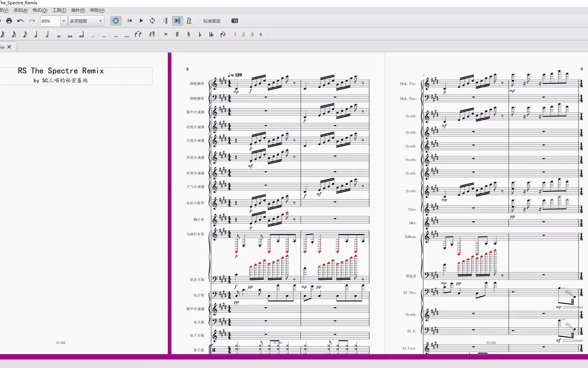Viewport: 588px width, 368px height.
Task: Apply double sharp accidental
Action: pyautogui.click(x=166, y=34)
